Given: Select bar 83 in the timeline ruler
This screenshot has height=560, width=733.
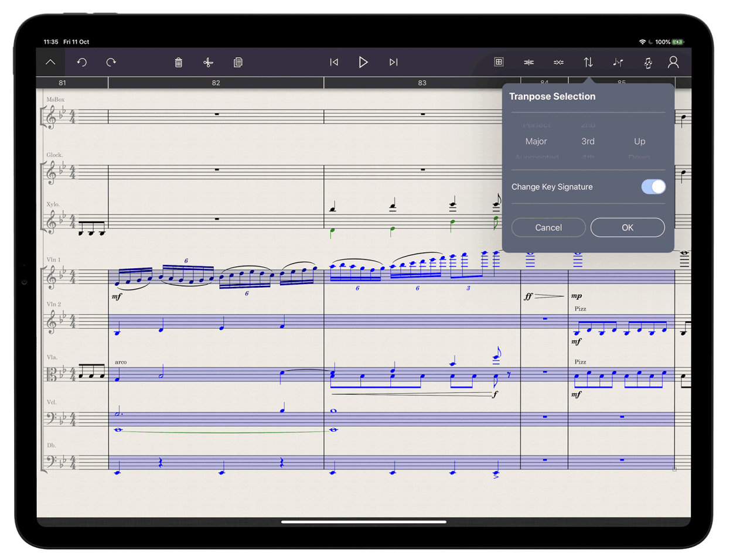Looking at the screenshot, I should pyautogui.click(x=422, y=83).
